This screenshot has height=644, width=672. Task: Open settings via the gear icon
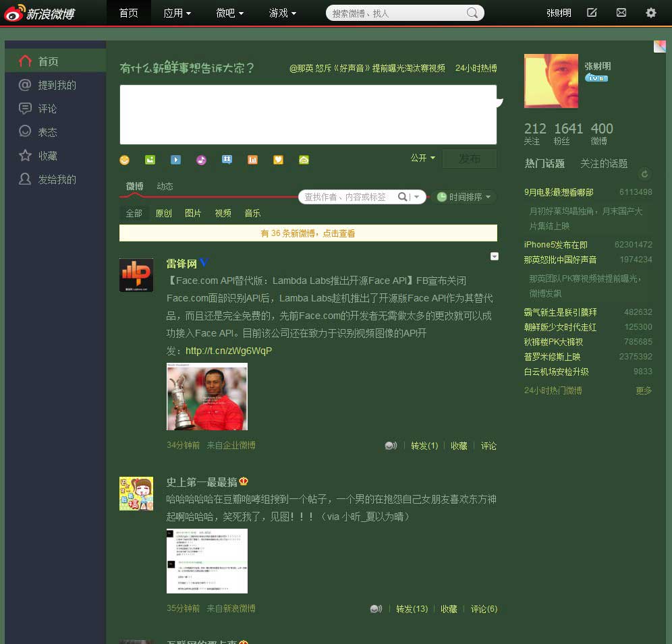point(650,12)
